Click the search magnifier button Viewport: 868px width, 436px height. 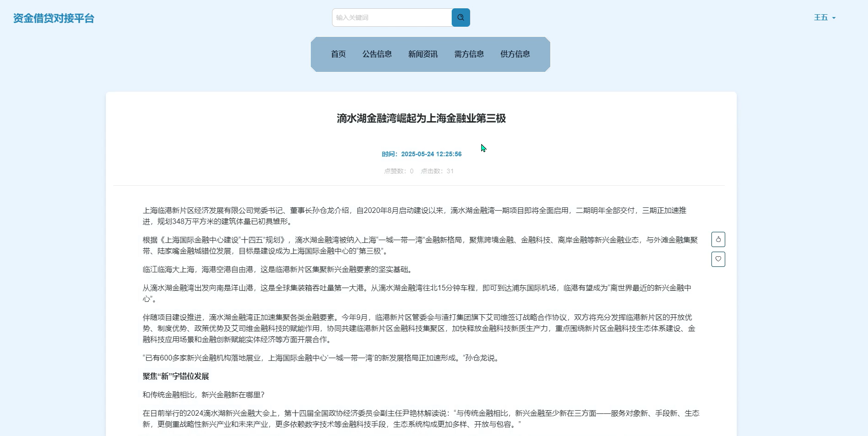460,18
